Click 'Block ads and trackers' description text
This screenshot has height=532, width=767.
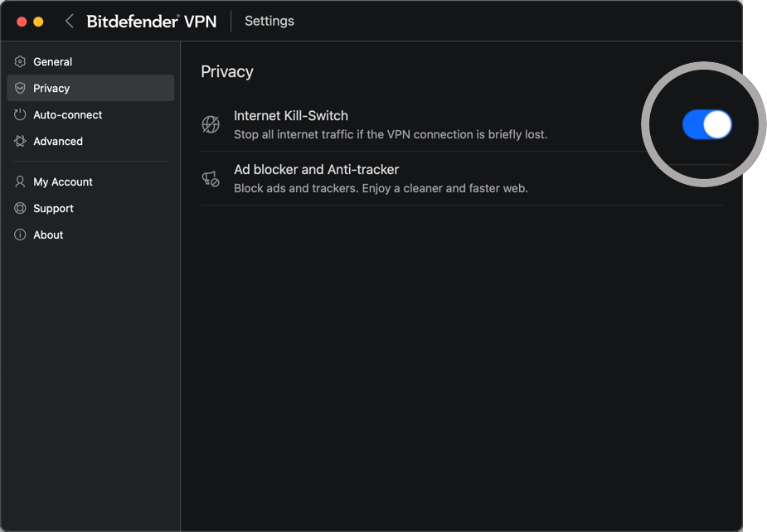pyautogui.click(x=381, y=188)
